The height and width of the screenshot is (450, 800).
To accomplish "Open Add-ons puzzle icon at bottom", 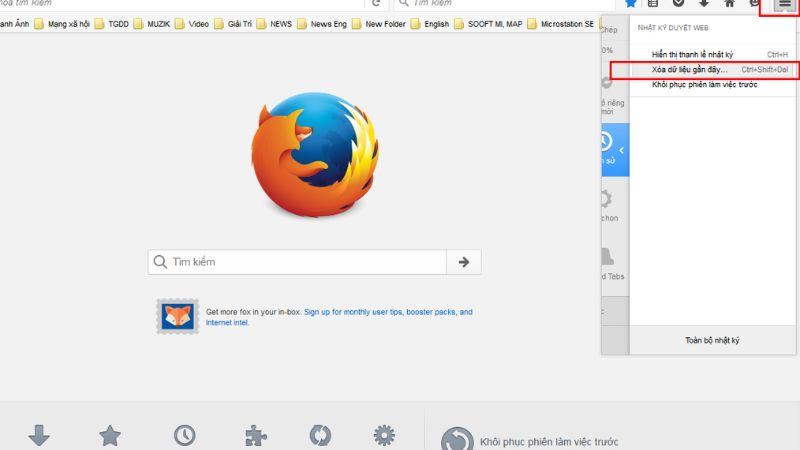I will coord(256,435).
